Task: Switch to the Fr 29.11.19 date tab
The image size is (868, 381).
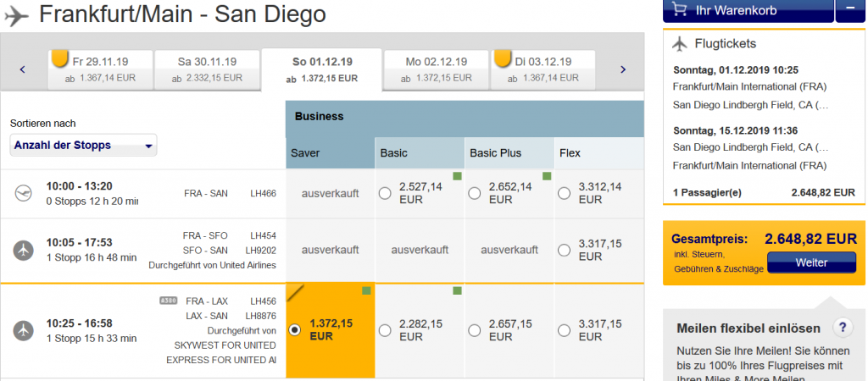Action: pyautogui.click(x=100, y=69)
